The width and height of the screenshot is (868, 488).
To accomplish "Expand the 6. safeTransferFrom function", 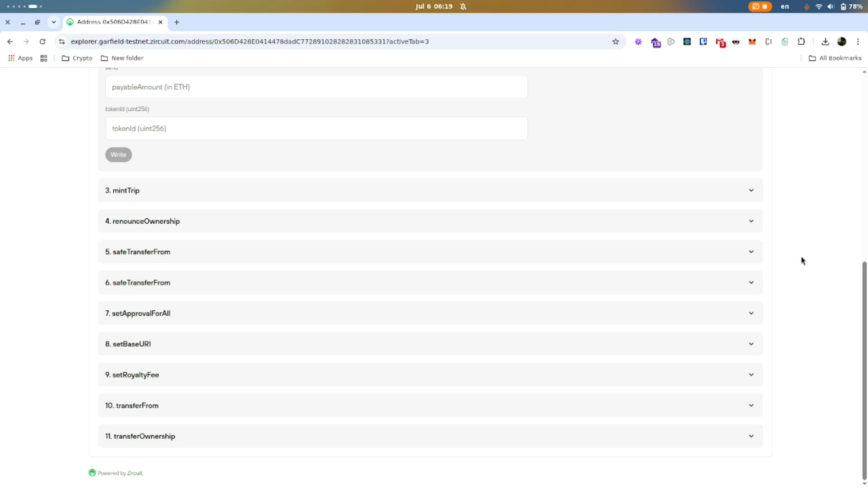I will 430,282.
